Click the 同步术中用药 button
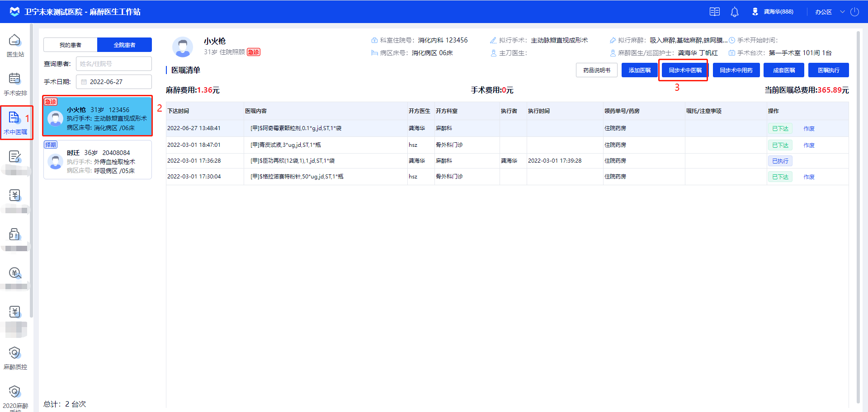The width and height of the screenshot is (868, 412). 736,70
